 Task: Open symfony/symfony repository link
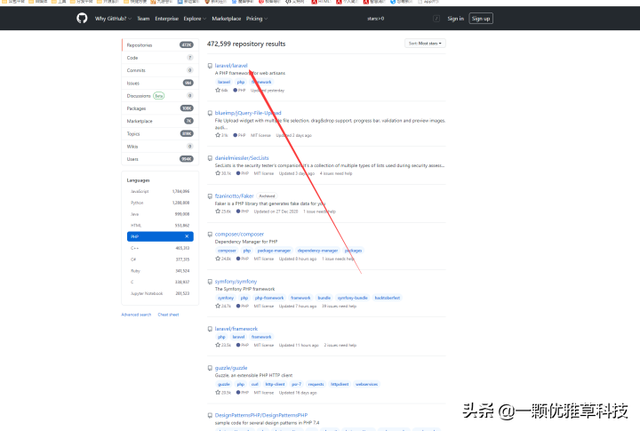point(236,282)
